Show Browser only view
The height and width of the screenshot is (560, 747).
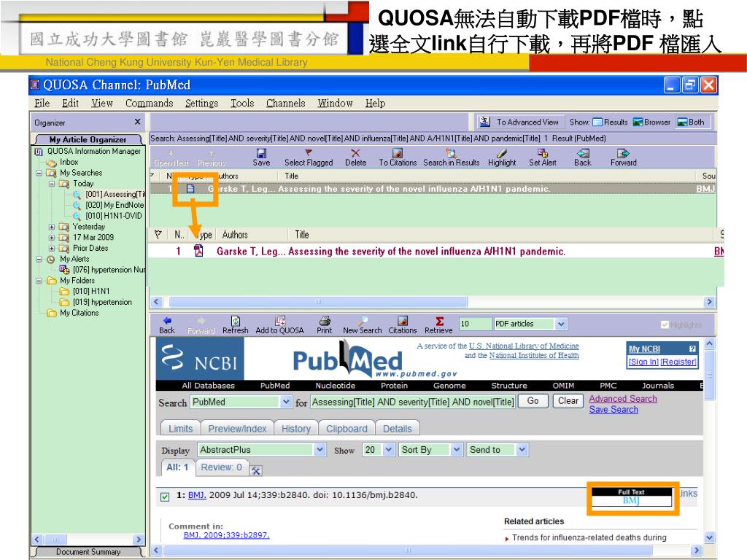[651, 122]
